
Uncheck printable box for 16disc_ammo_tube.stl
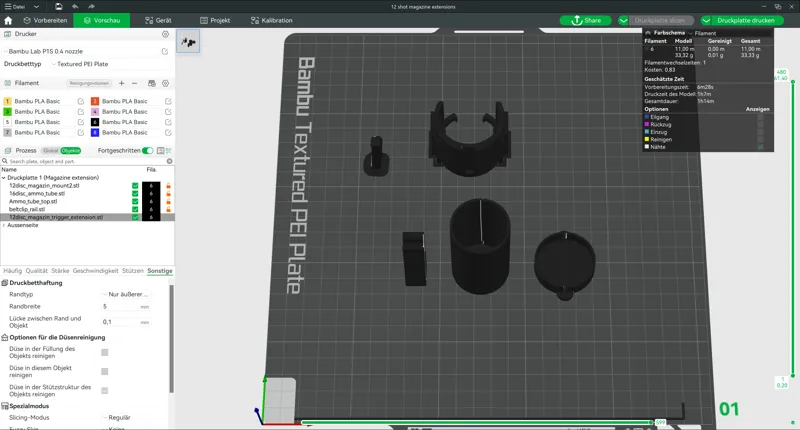135,194
